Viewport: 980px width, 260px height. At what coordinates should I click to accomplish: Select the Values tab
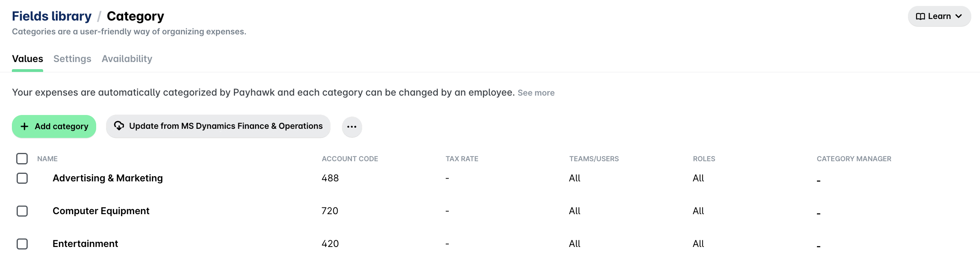coord(27,59)
